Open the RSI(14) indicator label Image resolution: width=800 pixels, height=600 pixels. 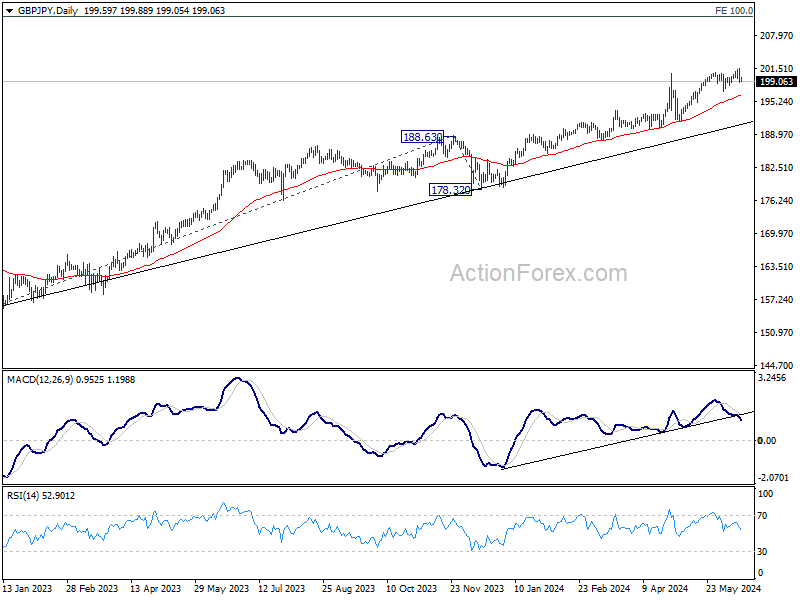pos(23,495)
